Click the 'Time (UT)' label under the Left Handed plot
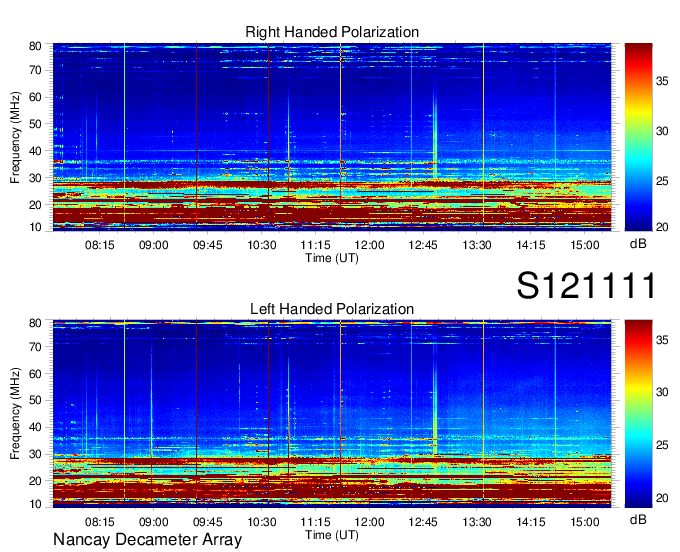Viewport: 680px width, 552px height. coord(332,535)
